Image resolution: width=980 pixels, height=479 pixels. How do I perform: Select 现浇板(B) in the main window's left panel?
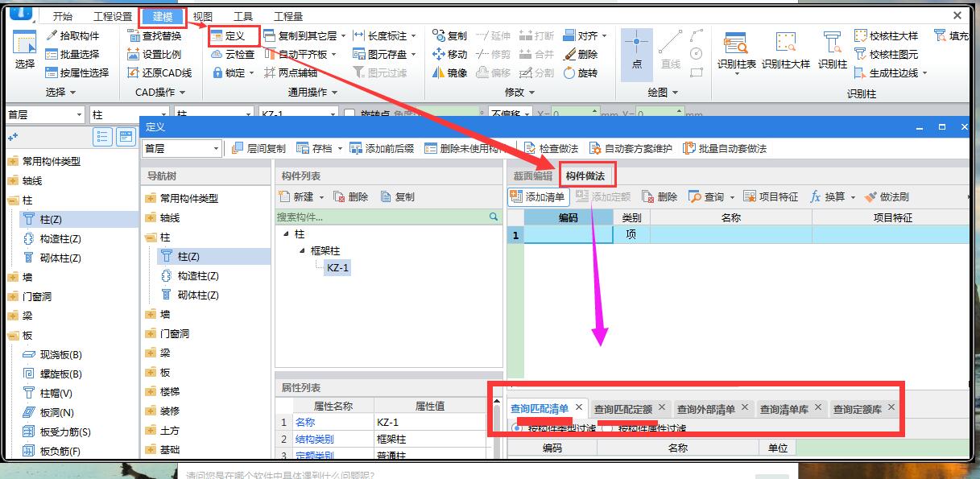click(x=61, y=354)
